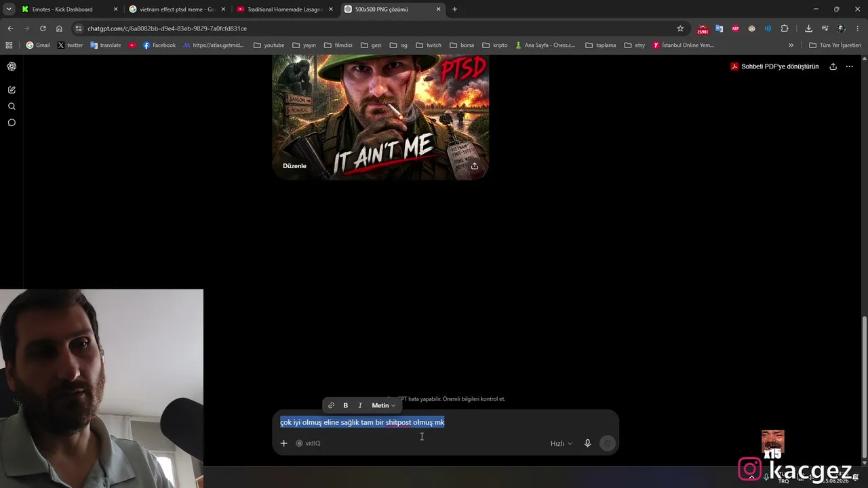Switch to Traditional Homemade Lasagna tab
This screenshot has height=488, width=868.
(x=283, y=9)
